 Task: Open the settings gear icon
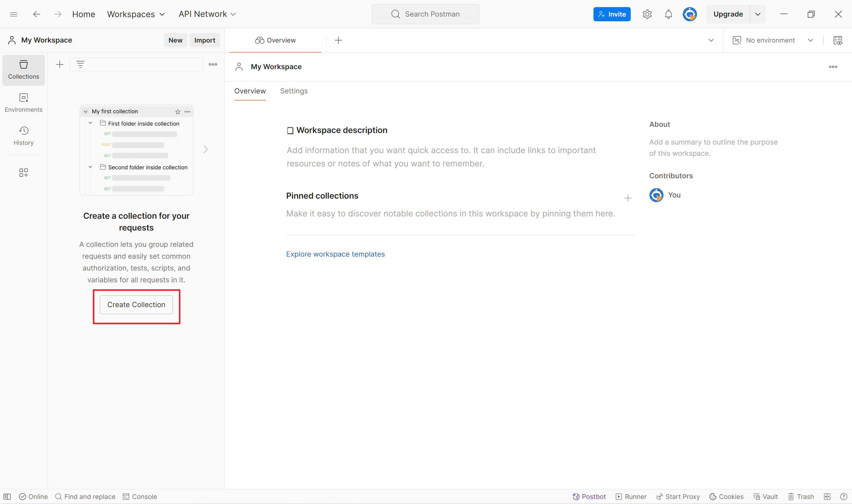pos(647,14)
